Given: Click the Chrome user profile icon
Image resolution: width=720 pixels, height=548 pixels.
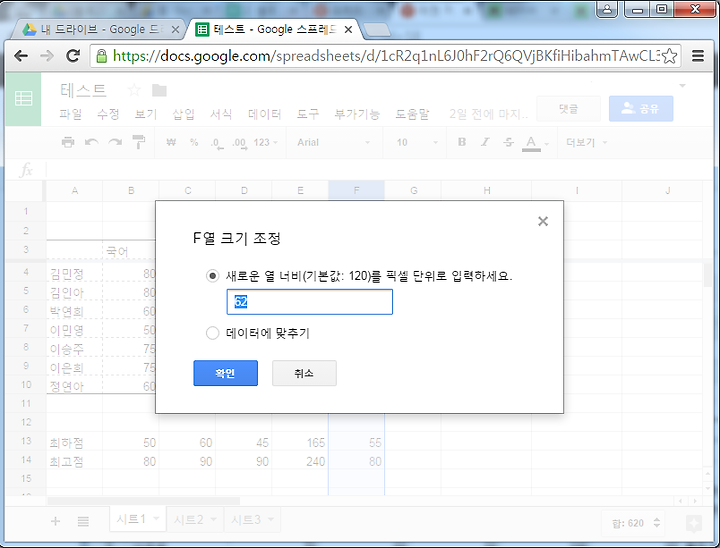Looking at the screenshot, I should tap(607, 9).
